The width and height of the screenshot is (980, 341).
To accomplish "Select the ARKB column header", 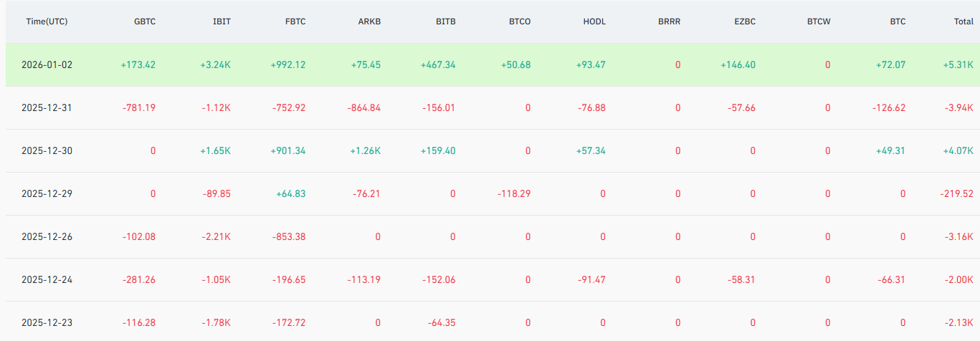I will coord(369,21).
